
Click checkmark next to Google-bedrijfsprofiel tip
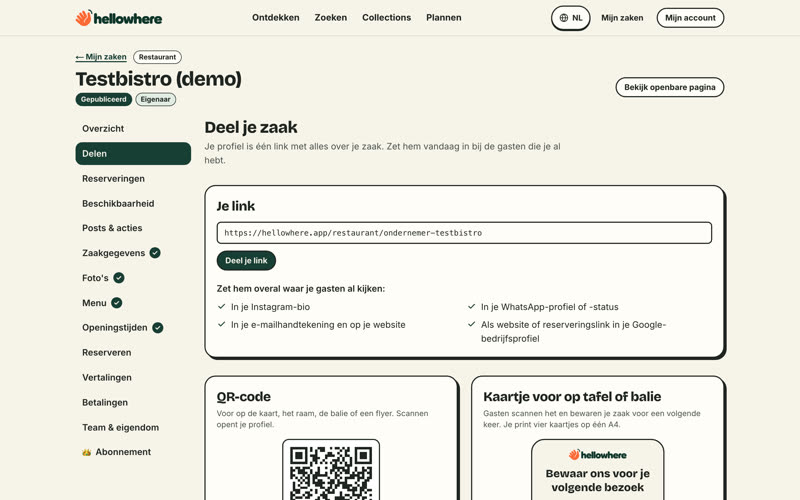471,324
